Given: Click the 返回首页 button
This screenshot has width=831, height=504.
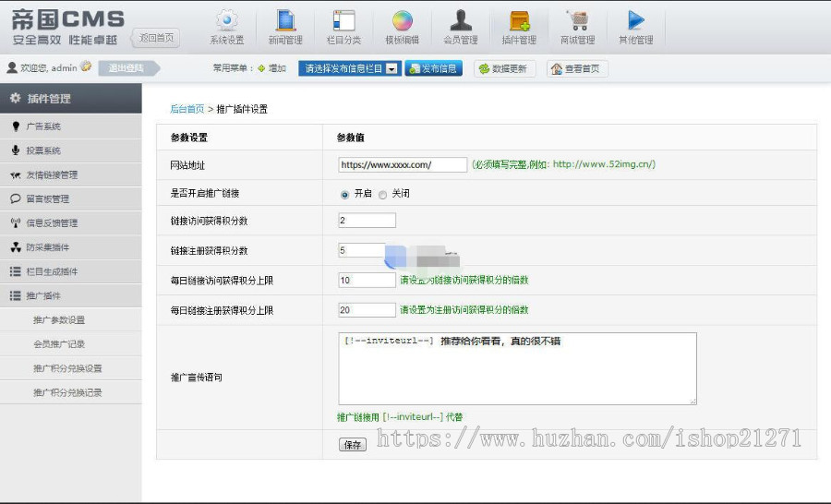Looking at the screenshot, I should [x=156, y=38].
